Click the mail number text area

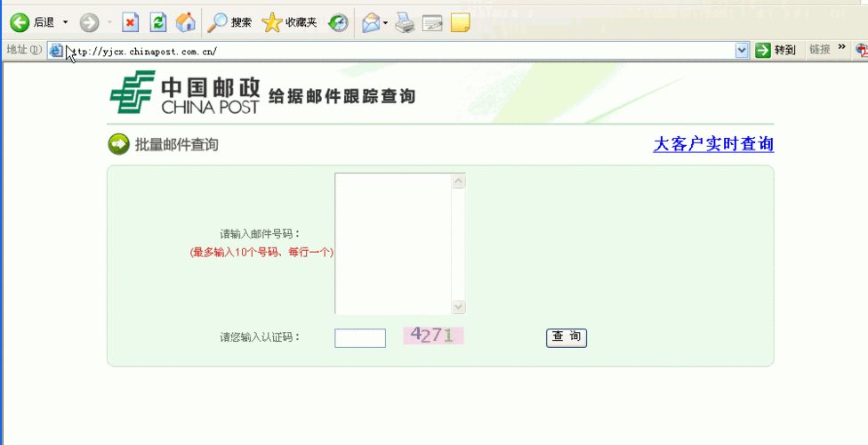pyautogui.click(x=393, y=244)
